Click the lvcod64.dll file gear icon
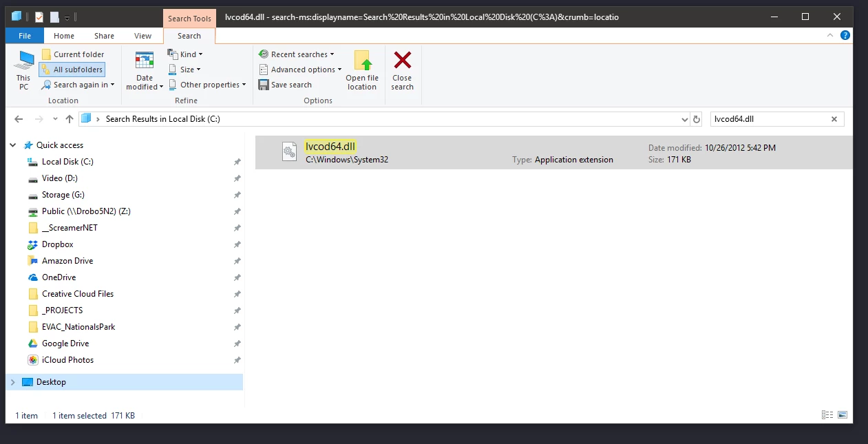Screen dimensions: 868x444 point(290,152)
